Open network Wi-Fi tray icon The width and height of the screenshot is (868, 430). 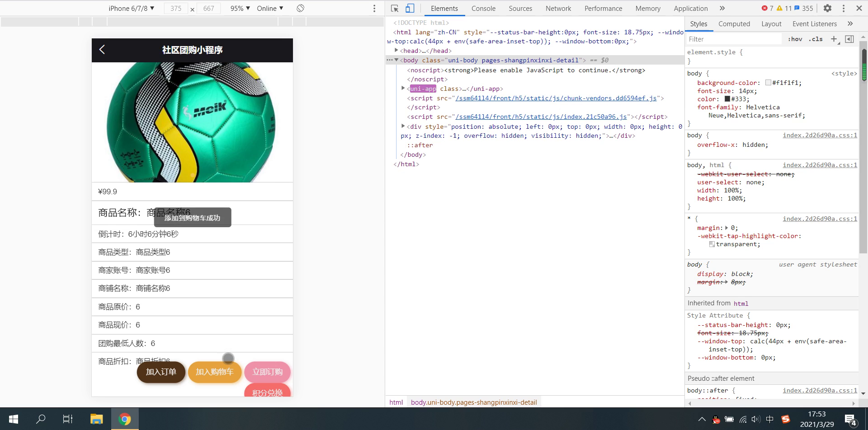tap(743, 419)
